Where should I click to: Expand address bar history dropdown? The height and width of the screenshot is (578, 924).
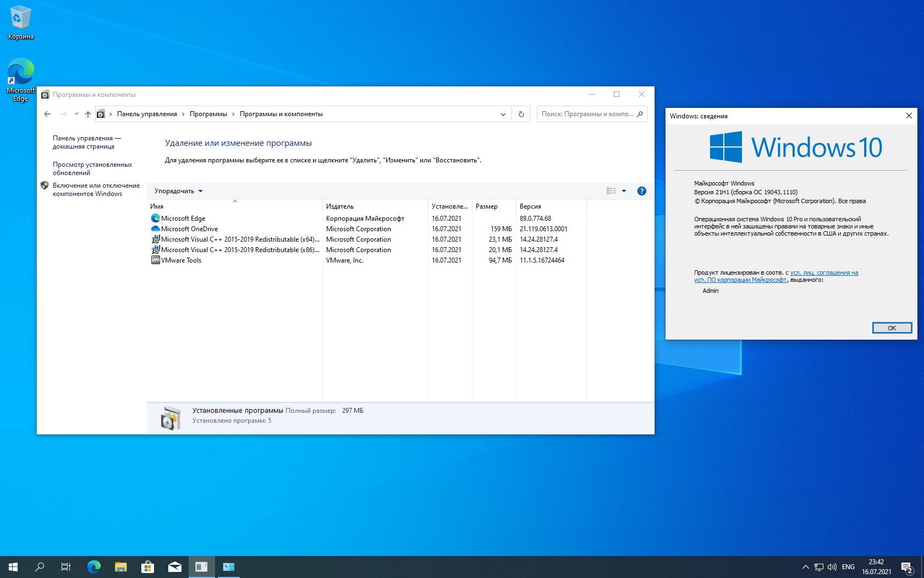pyautogui.click(x=503, y=114)
